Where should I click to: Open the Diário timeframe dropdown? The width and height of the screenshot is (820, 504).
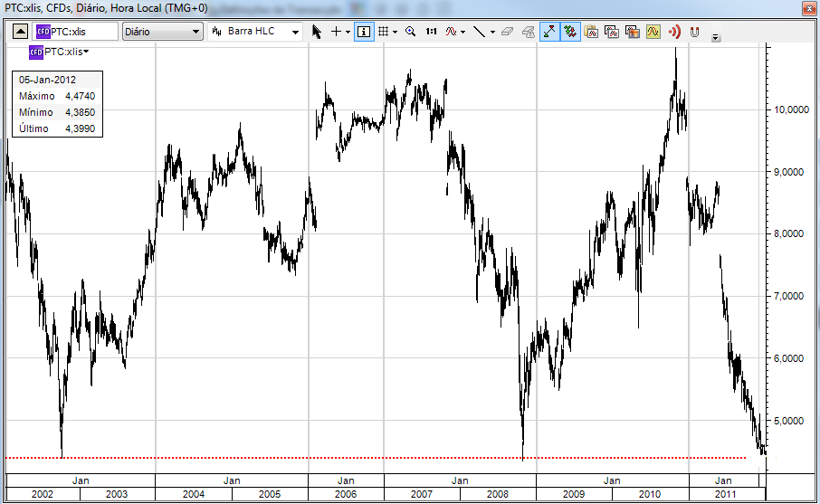pos(162,32)
